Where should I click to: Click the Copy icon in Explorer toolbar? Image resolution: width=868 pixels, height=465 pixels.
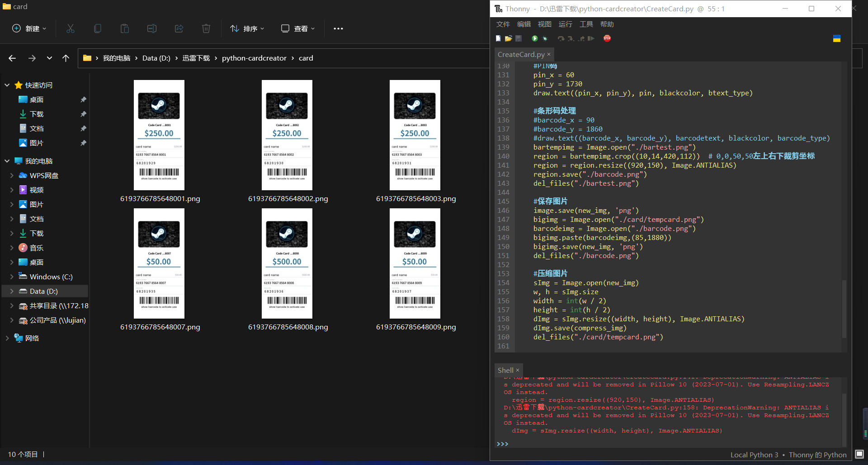coord(98,28)
